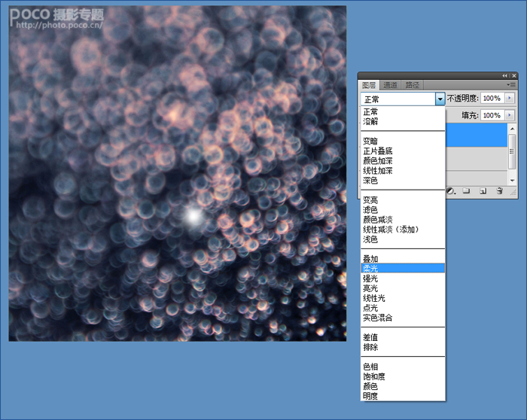527x420 pixels.
Task: Choose 亮光 blend mode
Action: [403, 288]
